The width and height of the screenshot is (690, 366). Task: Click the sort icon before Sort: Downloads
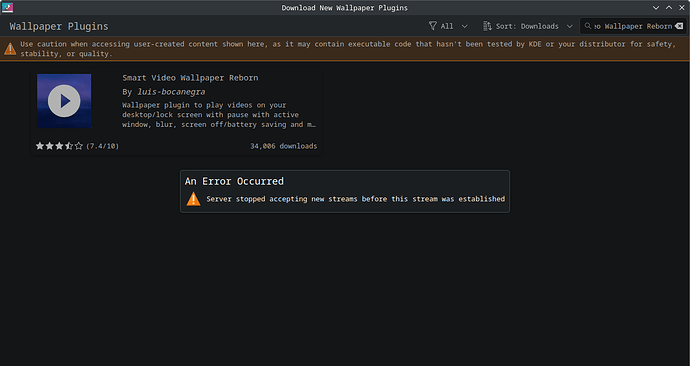tap(487, 26)
